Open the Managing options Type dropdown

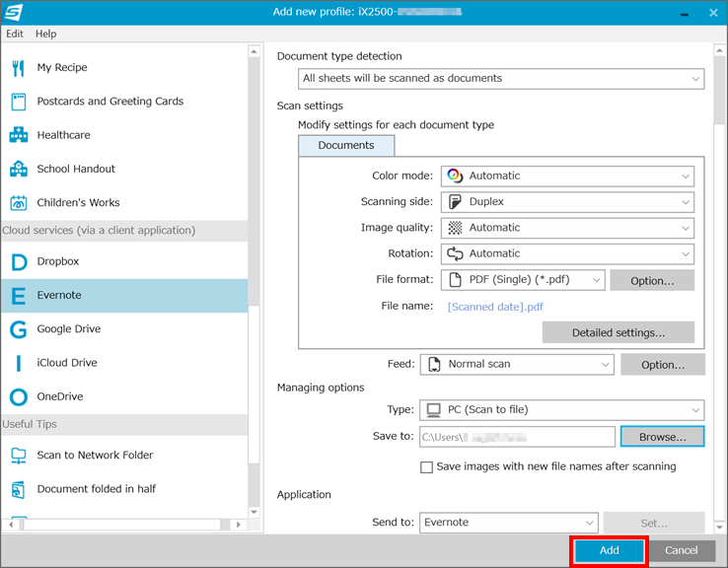562,410
